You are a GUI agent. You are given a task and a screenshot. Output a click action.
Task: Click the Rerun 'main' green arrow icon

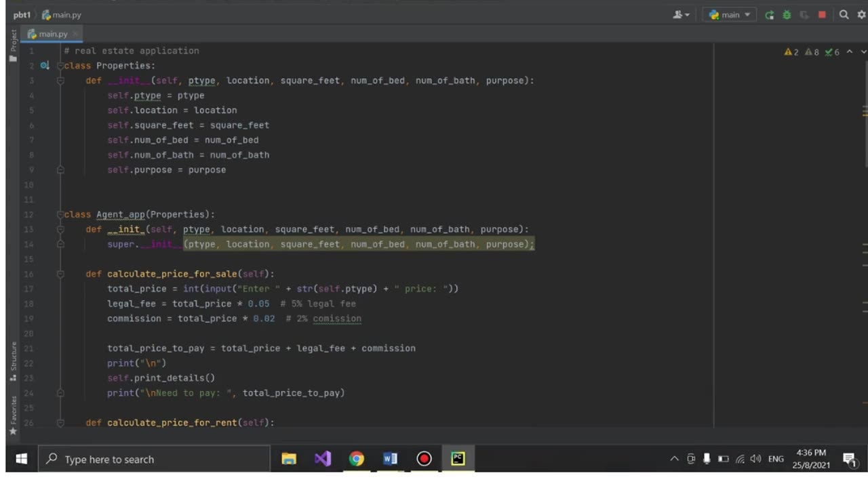tap(769, 14)
